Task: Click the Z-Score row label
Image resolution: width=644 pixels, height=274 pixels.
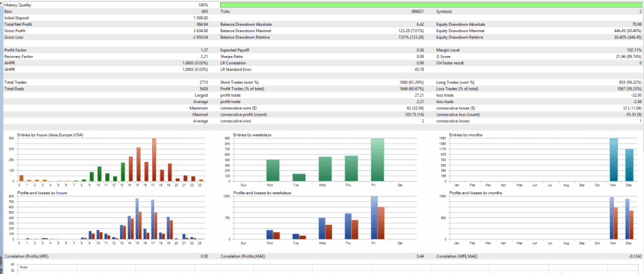Action: coord(445,57)
